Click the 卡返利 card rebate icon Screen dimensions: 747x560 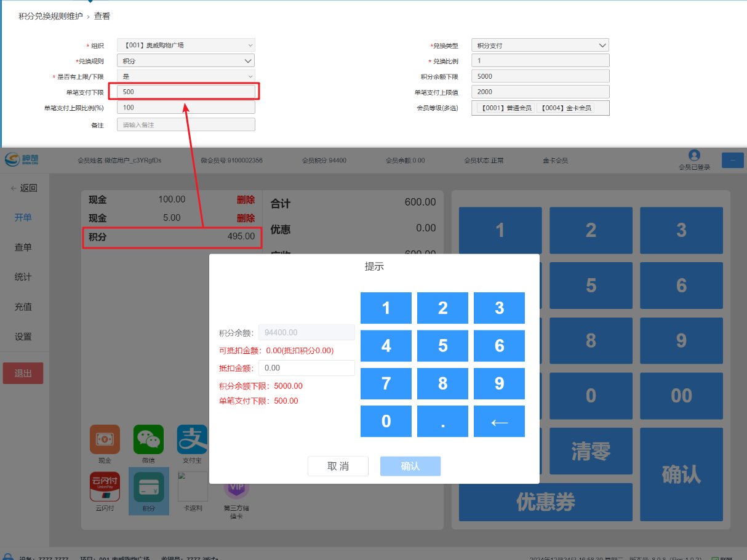[x=193, y=487]
